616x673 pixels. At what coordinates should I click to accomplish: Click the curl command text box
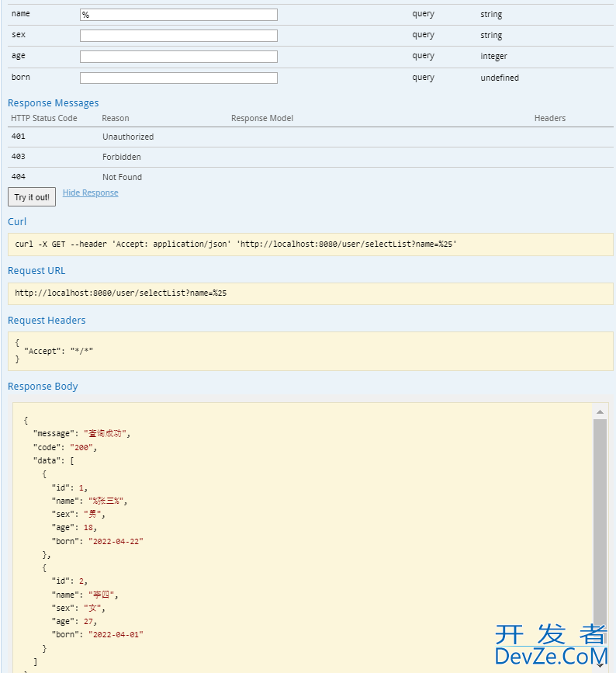(x=310, y=245)
